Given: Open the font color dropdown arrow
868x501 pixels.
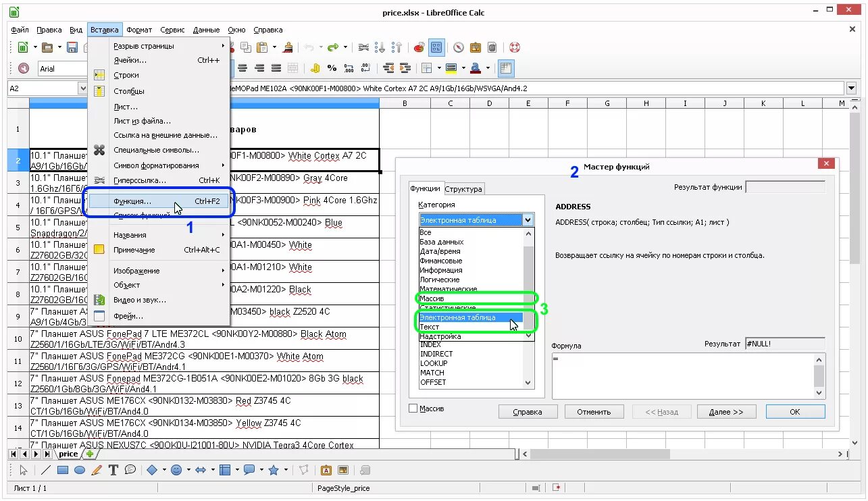Looking at the screenshot, I should [487, 68].
